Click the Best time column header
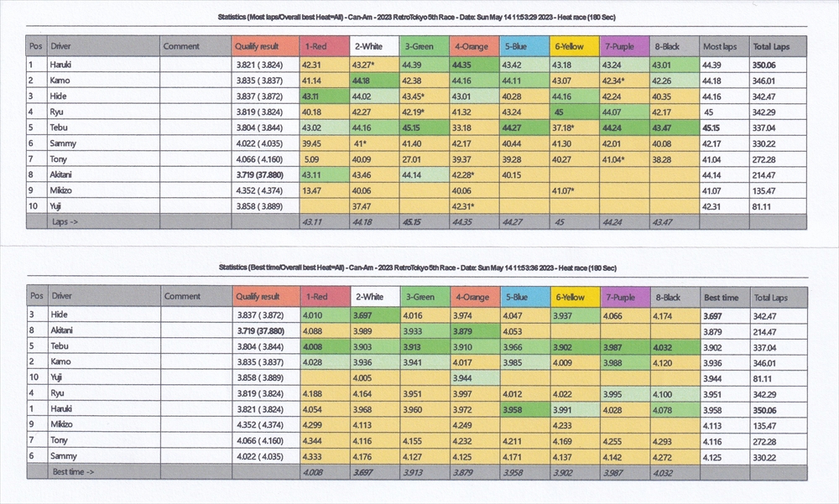Viewport: 839px width, 504px height. 722,297
